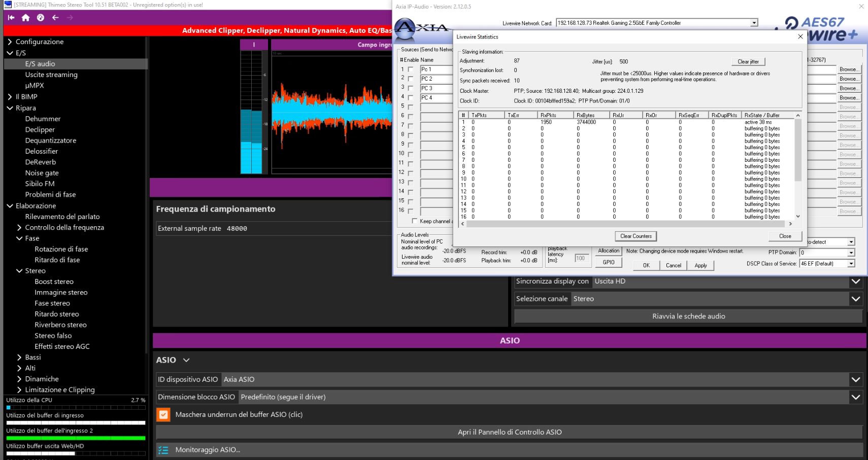Image resolution: width=868 pixels, height=460 pixels.
Task: Open the DSCP Class of Service dropdown
Action: point(851,264)
